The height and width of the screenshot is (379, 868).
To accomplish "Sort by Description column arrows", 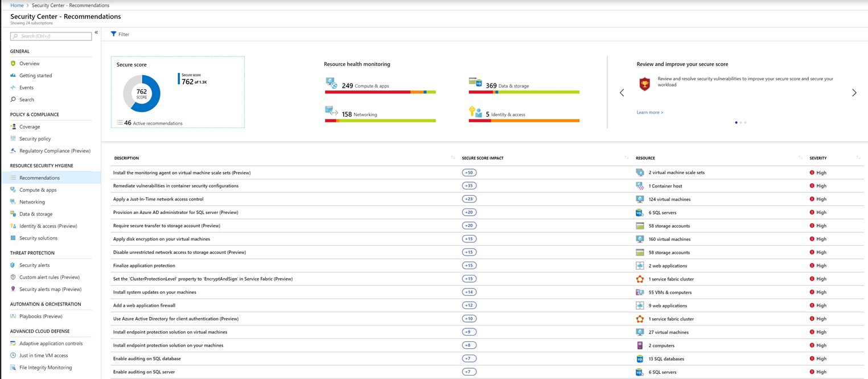I will pyautogui.click(x=452, y=158).
